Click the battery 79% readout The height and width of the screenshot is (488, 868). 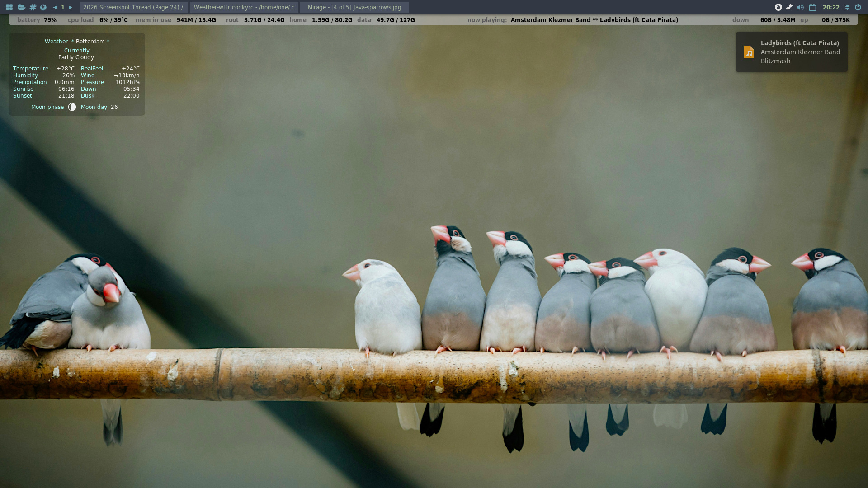tap(50, 20)
